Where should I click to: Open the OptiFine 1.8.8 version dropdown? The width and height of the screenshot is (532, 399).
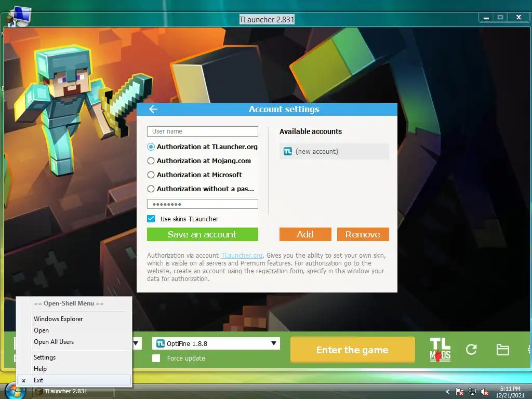(216, 343)
